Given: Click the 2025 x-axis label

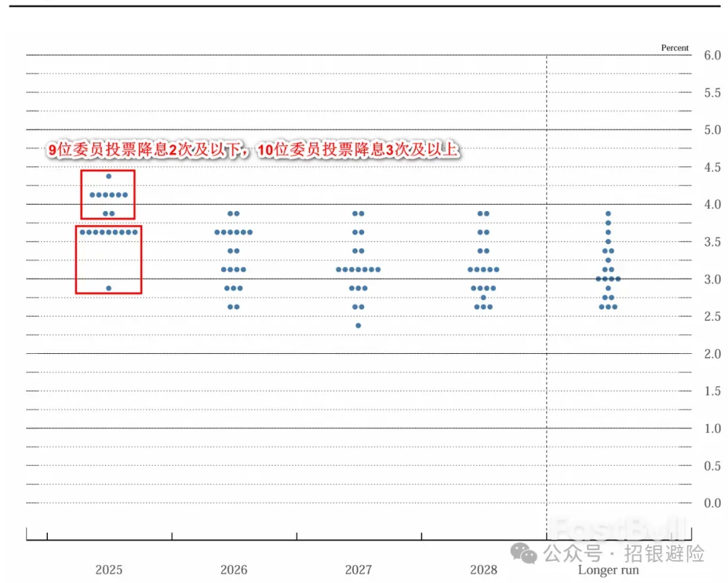Looking at the screenshot, I should [x=109, y=570].
